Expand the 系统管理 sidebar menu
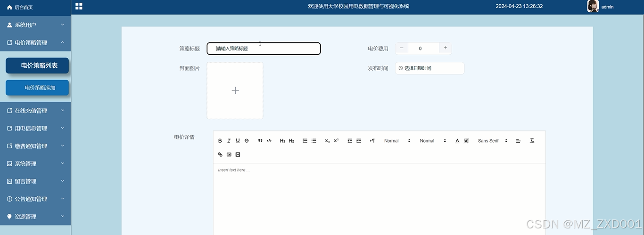644x235 pixels. tap(35, 163)
